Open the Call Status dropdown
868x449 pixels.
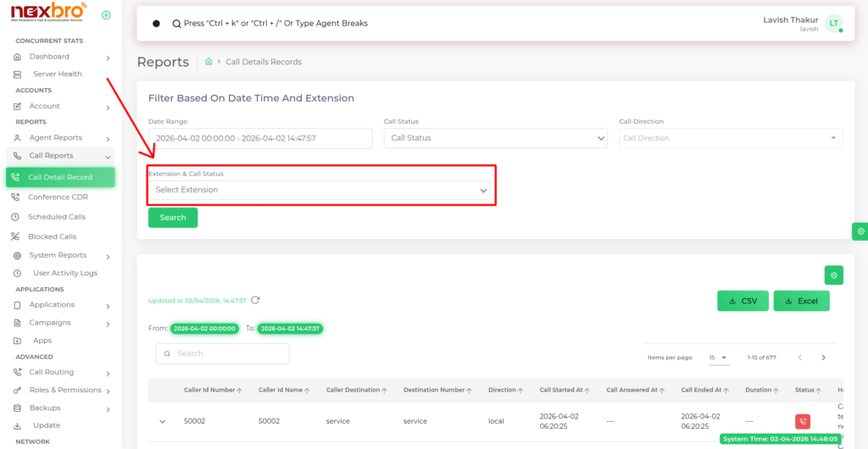(495, 138)
